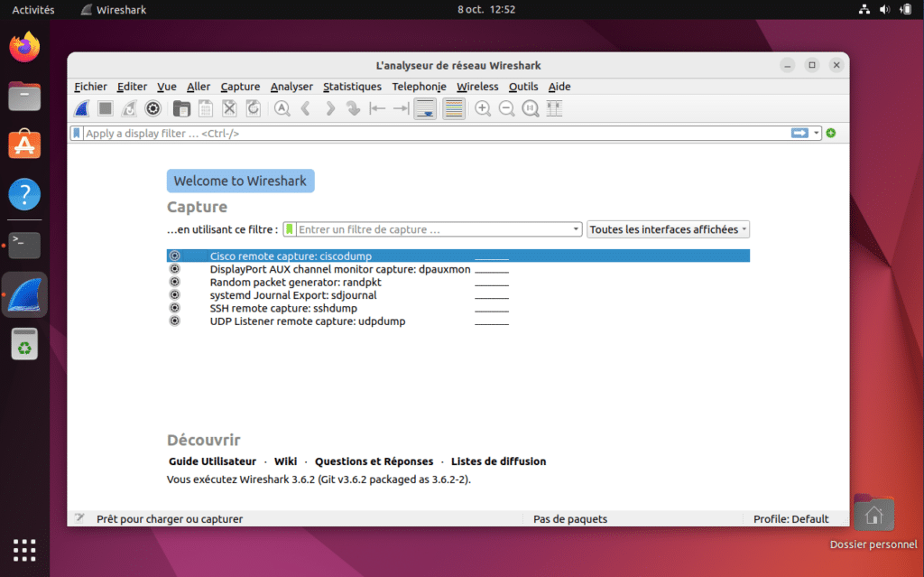Start capturing packets with the shark fin icon
This screenshot has height=577, width=924.
[x=82, y=108]
